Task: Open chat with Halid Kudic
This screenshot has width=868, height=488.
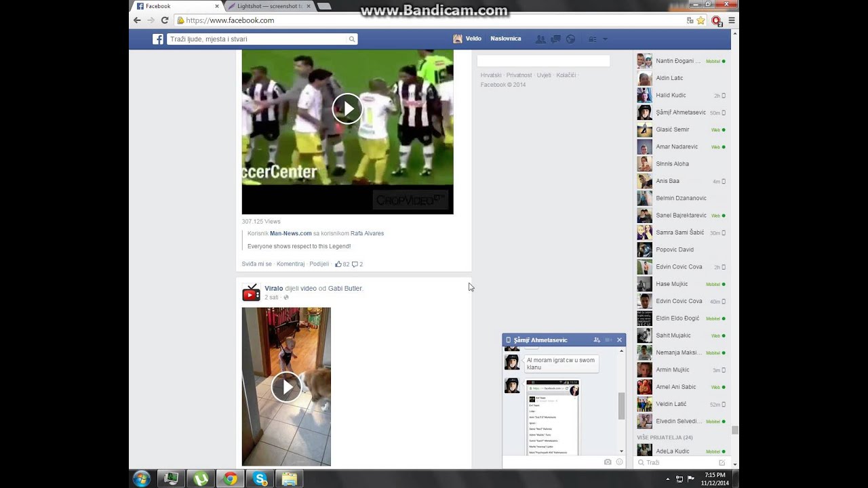Action: pyautogui.click(x=682, y=96)
